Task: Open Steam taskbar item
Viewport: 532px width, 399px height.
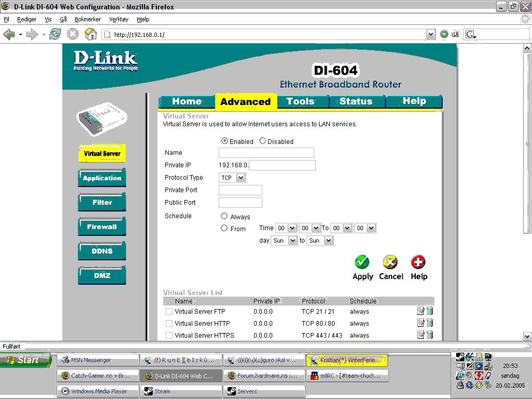Action: (x=181, y=391)
